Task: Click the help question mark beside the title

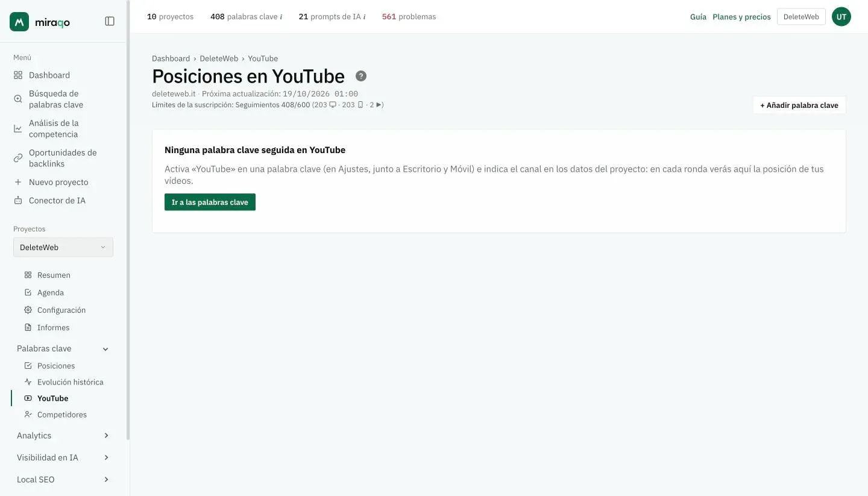Action: click(361, 76)
